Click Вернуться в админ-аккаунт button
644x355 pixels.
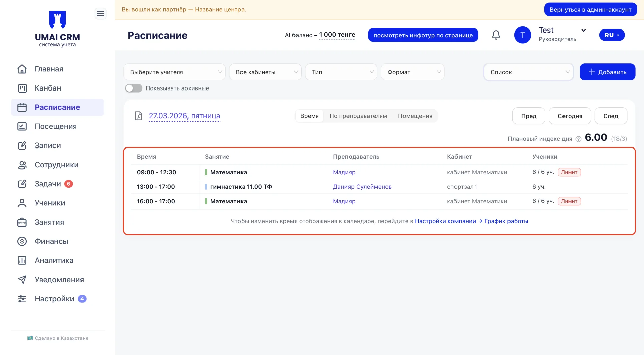tap(590, 9)
